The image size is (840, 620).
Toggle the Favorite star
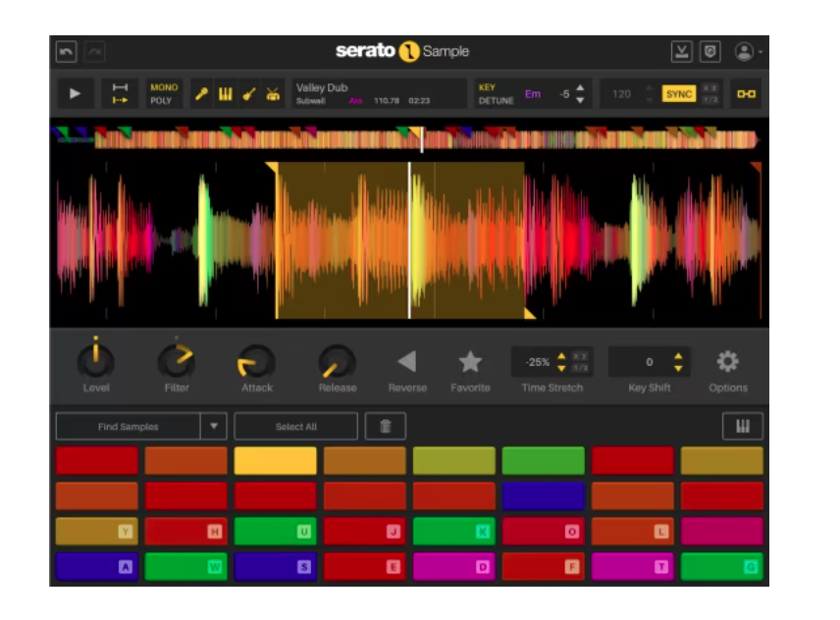pos(470,362)
